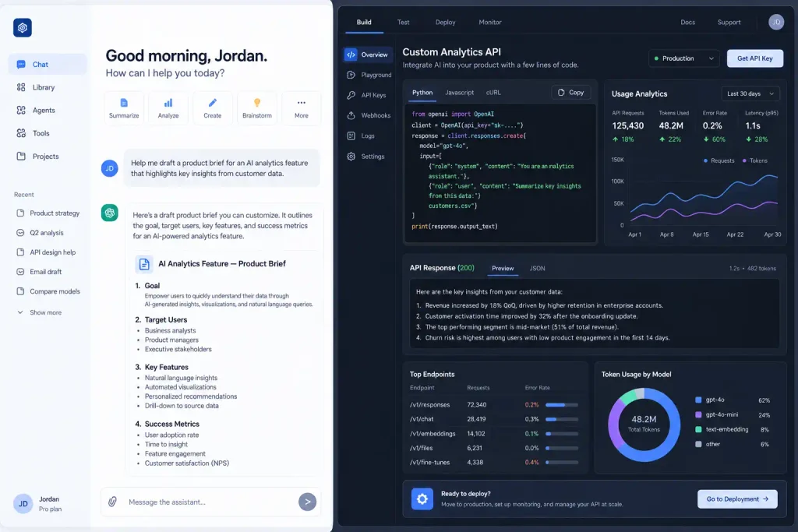The image size is (798, 532).
Task: Click Go to Deployment button
Action: pos(737,499)
